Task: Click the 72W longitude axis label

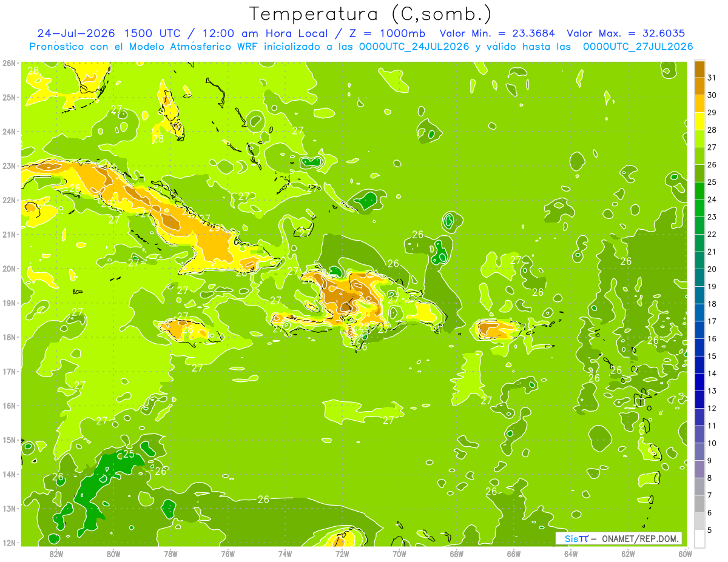Action: point(342,554)
